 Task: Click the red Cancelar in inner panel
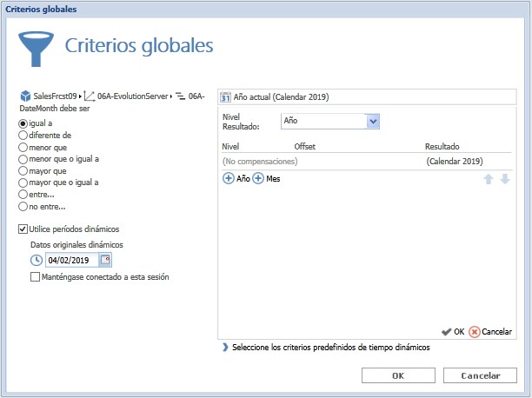(490, 331)
